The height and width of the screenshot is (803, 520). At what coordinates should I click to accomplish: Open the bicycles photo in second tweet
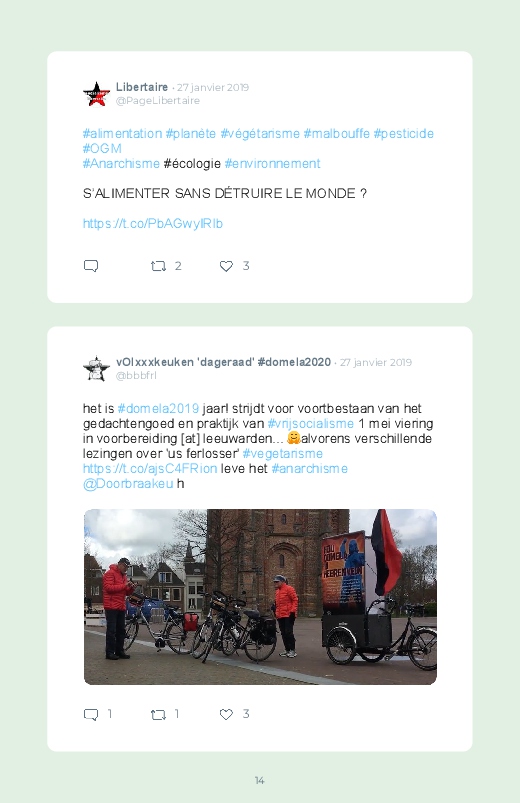coord(260,597)
